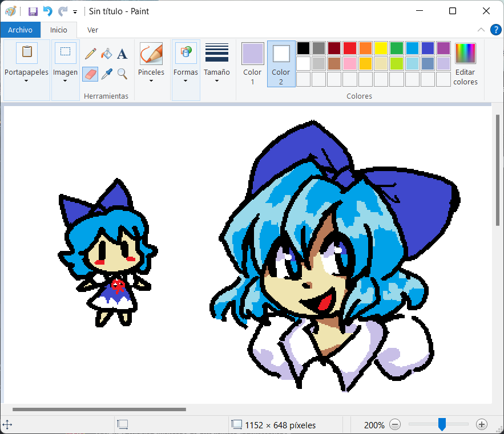Pick the yellow color swatch

click(x=381, y=48)
